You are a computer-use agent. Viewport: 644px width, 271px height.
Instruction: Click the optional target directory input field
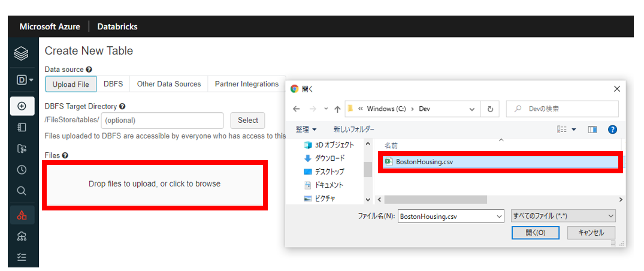pyautogui.click(x=162, y=121)
